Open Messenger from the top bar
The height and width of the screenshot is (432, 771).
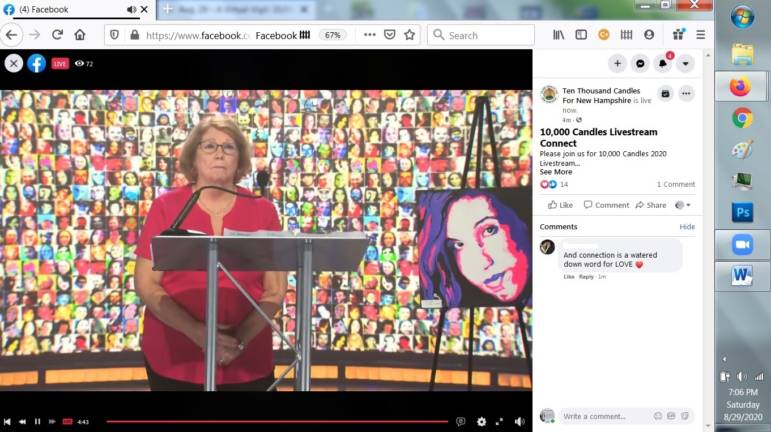point(640,63)
